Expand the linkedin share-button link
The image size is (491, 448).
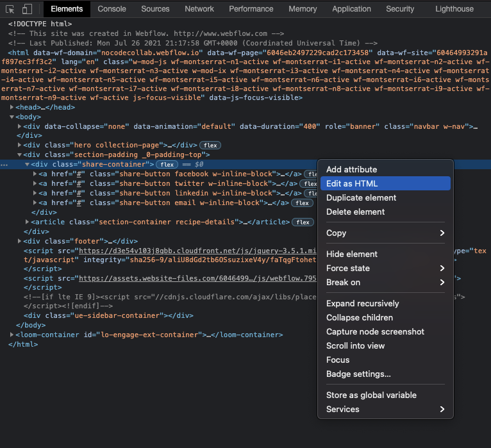click(x=35, y=193)
